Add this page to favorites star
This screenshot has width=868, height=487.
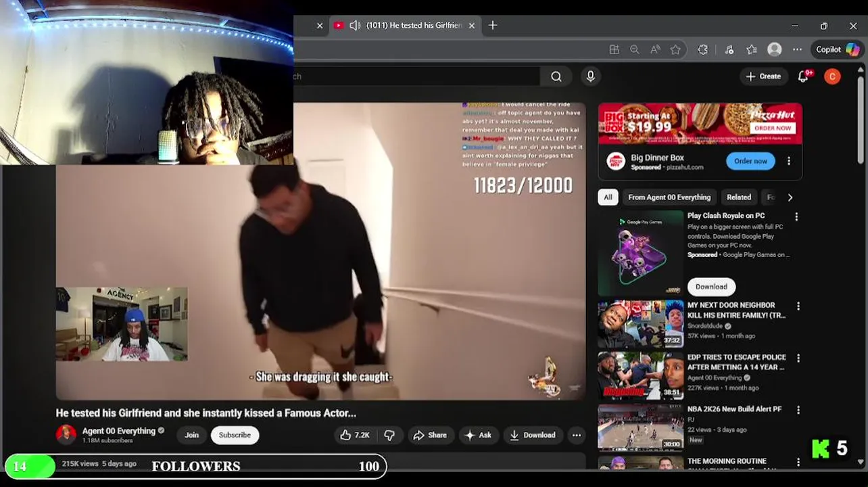point(675,49)
